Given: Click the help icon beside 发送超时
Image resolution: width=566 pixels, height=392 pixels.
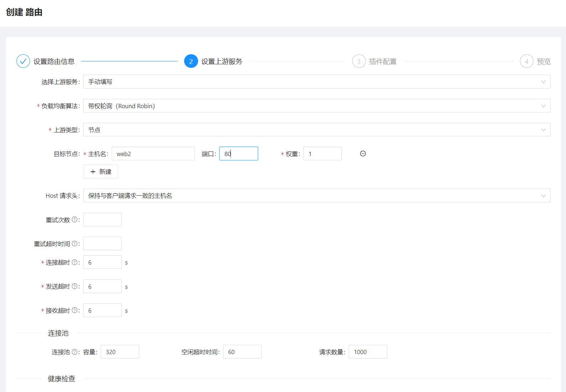Looking at the screenshot, I should click(x=75, y=286).
